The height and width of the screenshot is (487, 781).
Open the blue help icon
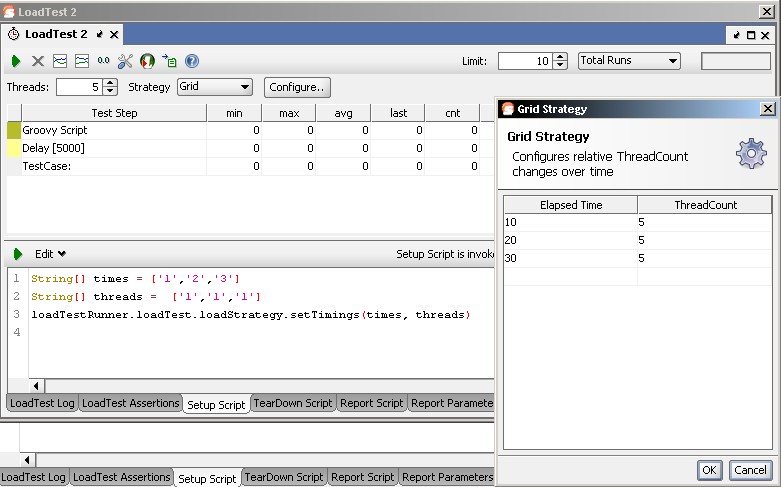(x=191, y=61)
